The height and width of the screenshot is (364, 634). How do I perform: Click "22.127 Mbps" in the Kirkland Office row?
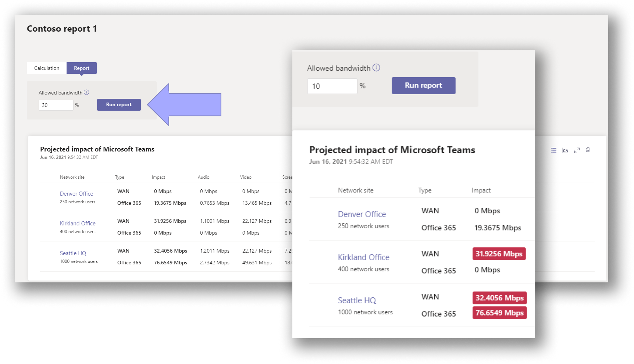point(257,221)
